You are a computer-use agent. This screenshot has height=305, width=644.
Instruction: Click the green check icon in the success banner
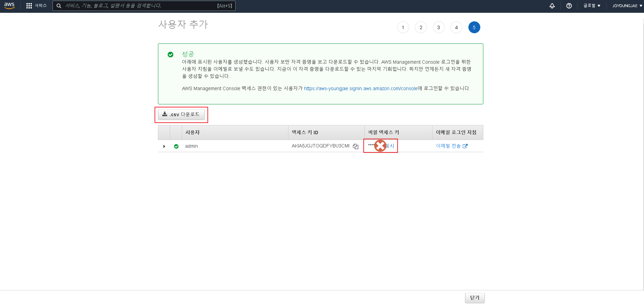click(x=170, y=55)
